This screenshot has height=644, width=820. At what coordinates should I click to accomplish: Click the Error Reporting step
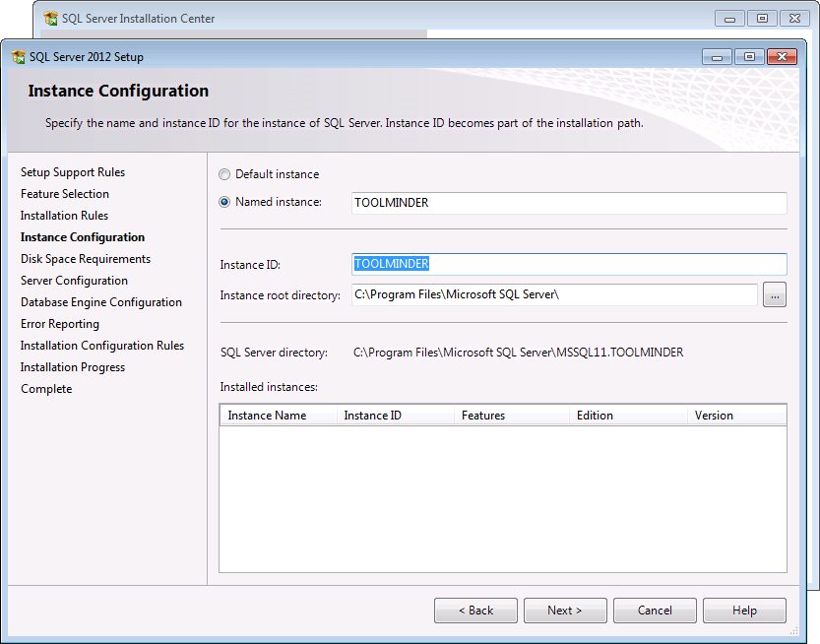click(x=60, y=324)
